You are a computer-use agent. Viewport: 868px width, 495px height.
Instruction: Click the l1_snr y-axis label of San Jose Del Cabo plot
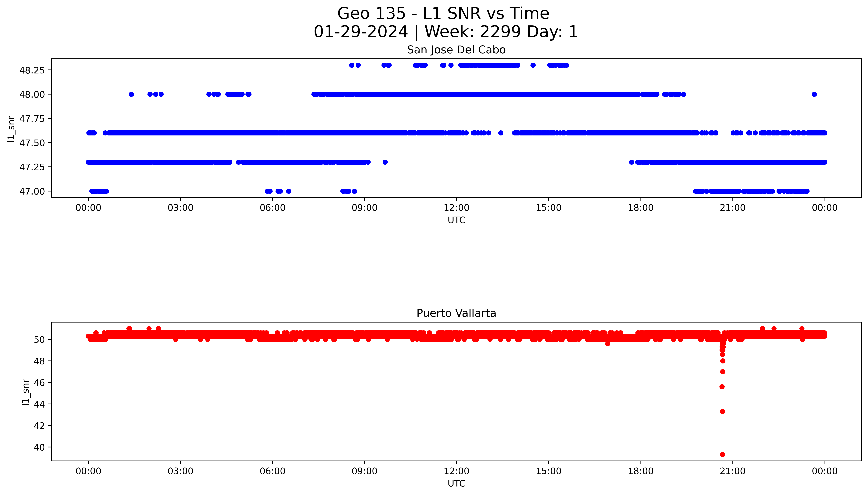point(11,128)
